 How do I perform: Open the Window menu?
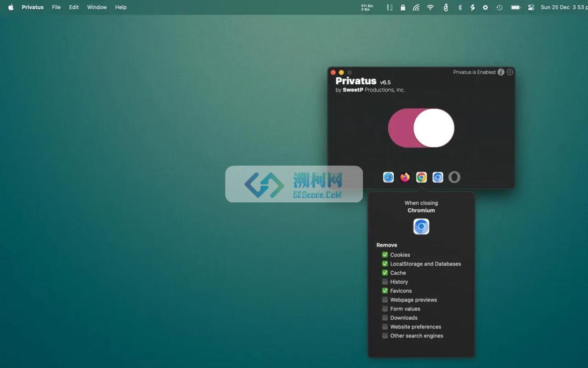(97, 7)
